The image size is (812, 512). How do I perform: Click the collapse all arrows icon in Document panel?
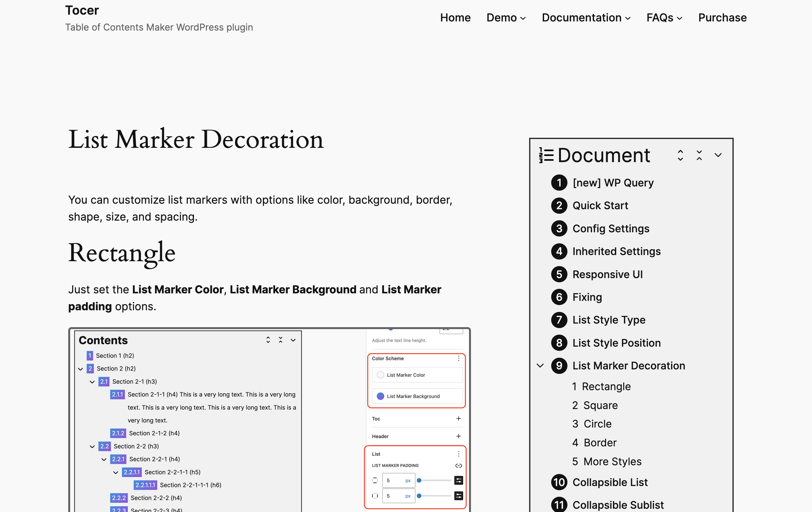[699, 155]
